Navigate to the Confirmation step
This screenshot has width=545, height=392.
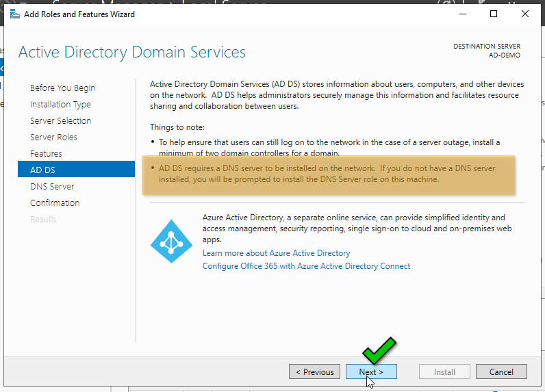tap(55, 202)
